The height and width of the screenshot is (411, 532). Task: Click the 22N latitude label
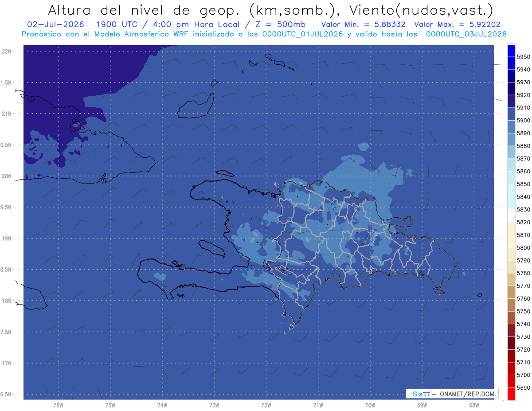[x=7, y=51]
